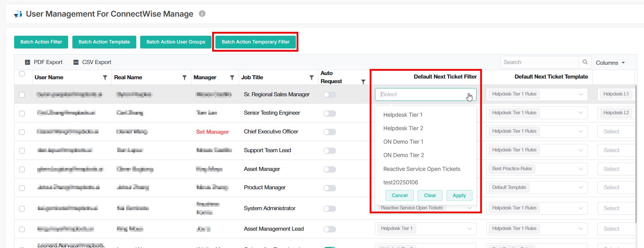The width and height of the screenshot is (644, 248).
Task: Click the info icon beside page title
Action: (x=202, y=14)
